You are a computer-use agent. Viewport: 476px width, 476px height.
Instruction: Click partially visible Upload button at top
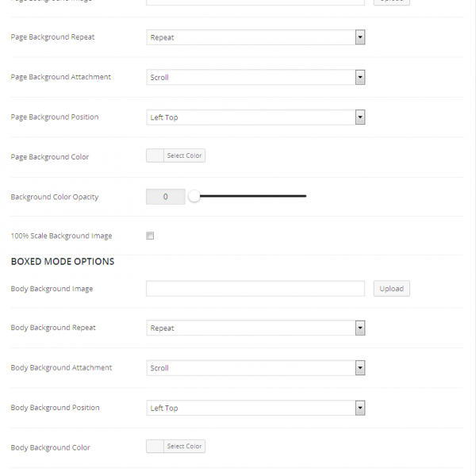click(391, 2)
